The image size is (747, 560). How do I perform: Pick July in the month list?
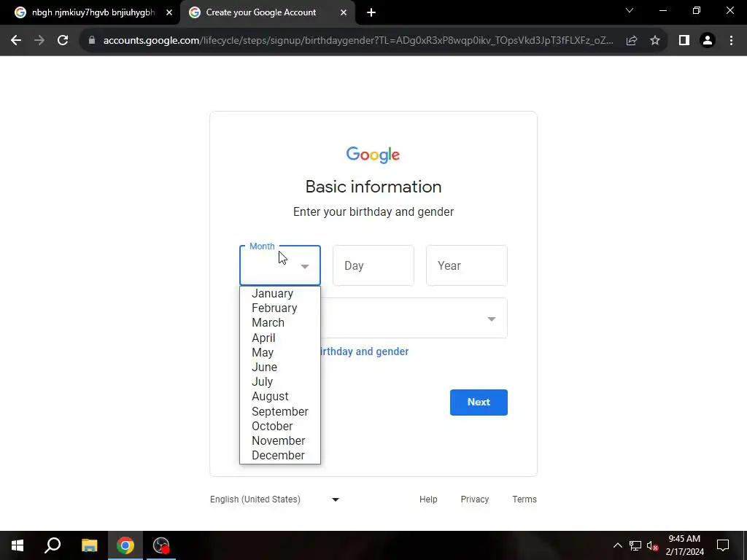tap(280, 382)
